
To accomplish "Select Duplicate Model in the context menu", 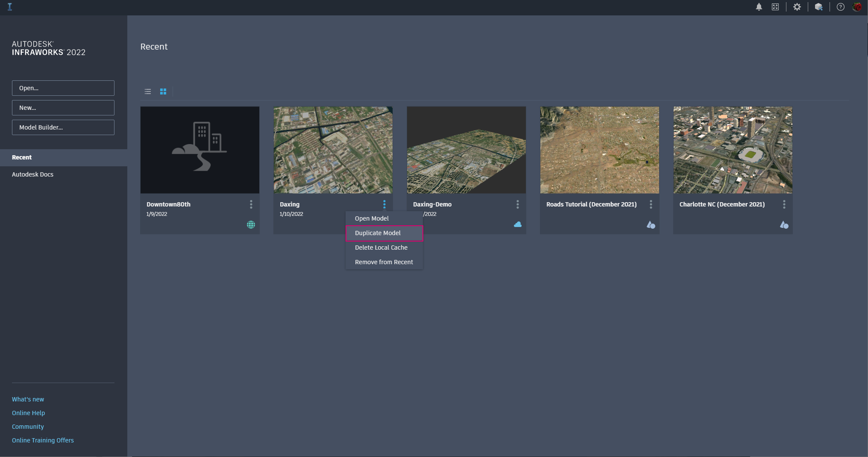I will (384, 233).
